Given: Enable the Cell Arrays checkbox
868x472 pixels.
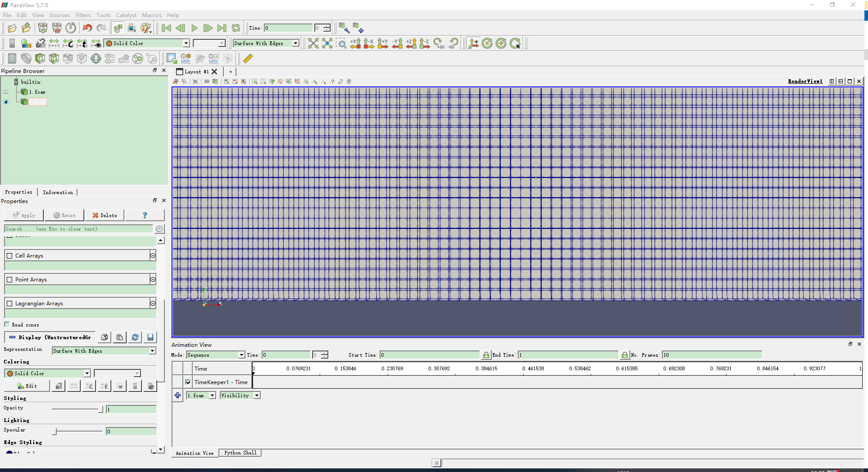Looking at the screenshot, I should click(x=9, y=256).
